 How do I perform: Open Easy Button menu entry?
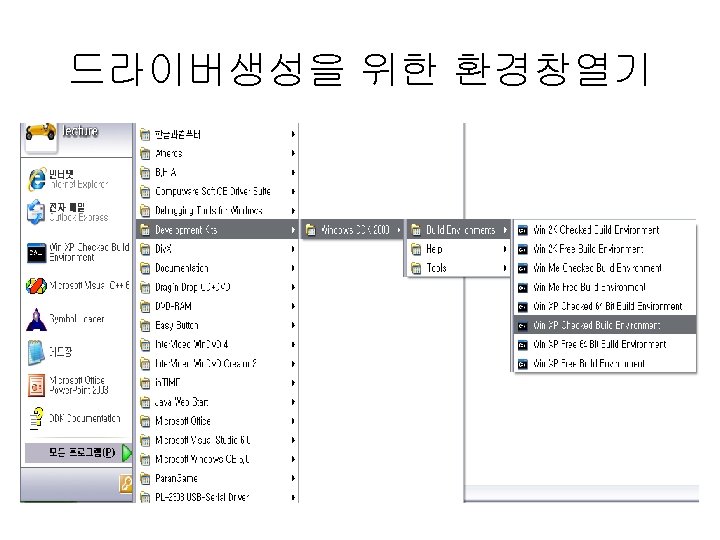(x=218, y=326)
